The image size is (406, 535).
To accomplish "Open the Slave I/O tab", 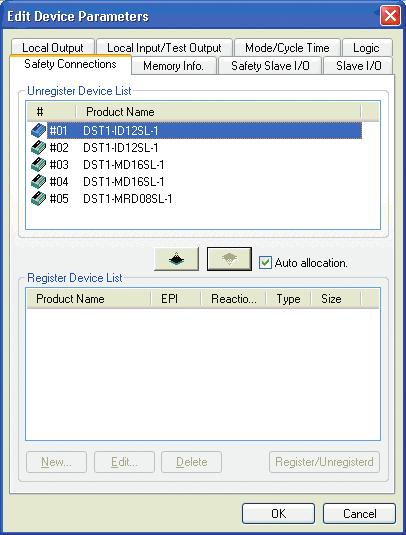I will pyautogui.click(x=359, y=66).
